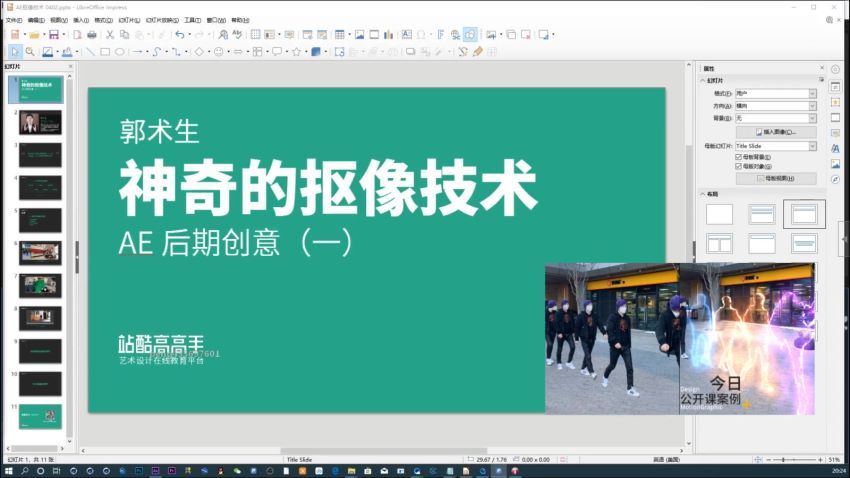Click the zoom slider in status bar
The height and width of the screenshot is (478, 850).
click(x=787, y=459)
